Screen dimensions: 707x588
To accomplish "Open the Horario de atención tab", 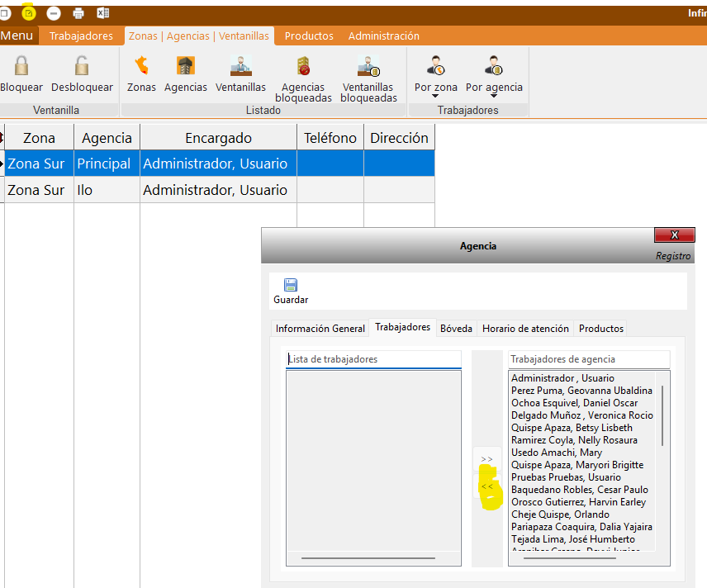I will click(525, 328).
